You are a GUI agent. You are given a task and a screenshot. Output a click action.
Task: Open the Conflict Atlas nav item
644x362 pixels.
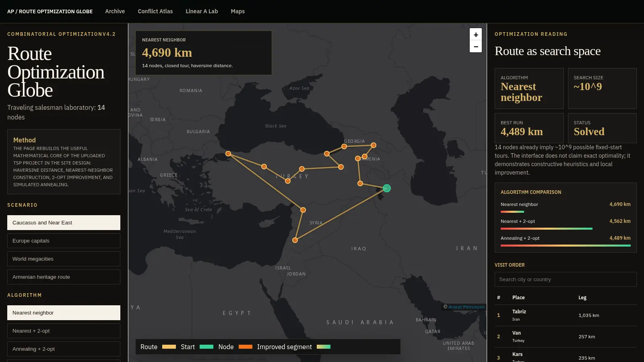point(155,11)
